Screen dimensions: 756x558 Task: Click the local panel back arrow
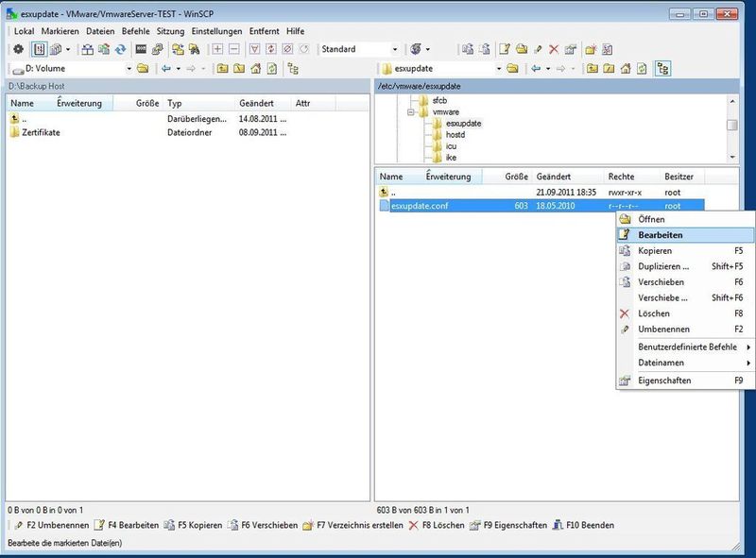coord(166,69)
